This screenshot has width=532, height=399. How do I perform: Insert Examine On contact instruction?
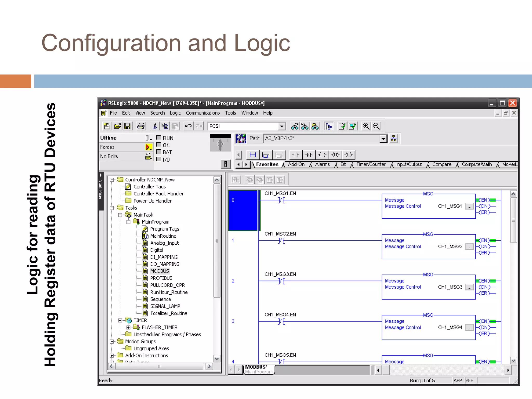(x=296, y=155)
